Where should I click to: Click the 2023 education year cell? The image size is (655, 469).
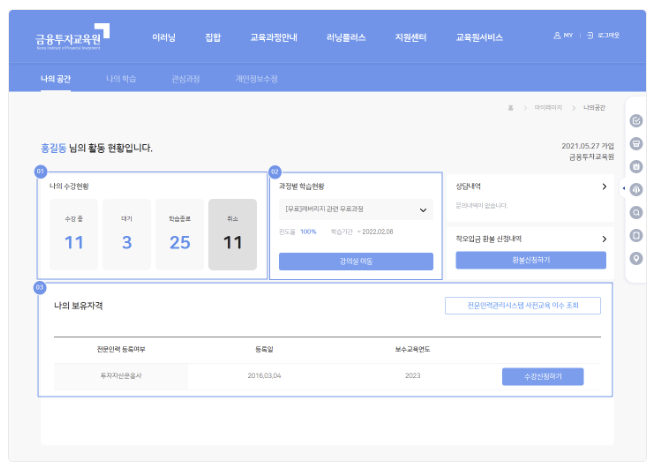tap(412, 376)
